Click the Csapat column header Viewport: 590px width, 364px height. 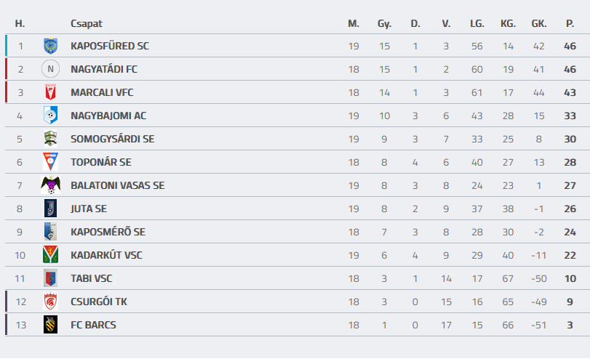point(86,23)
